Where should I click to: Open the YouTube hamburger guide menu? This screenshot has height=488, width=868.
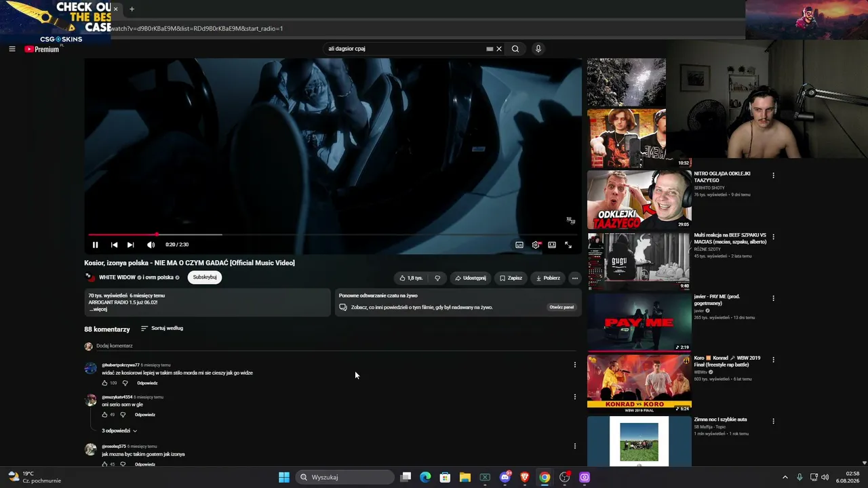pyautogui.click(x=12, y=49)
